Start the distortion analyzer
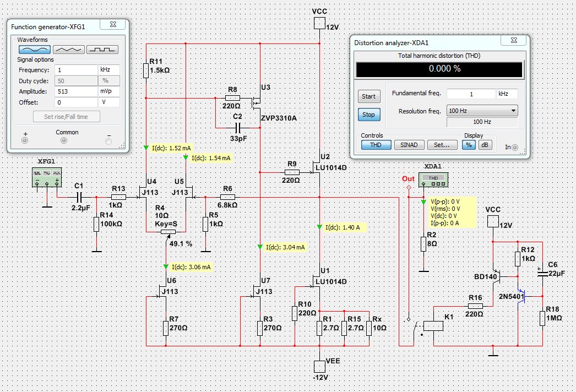Screen dimensions: 576x392 pos(369,96)
